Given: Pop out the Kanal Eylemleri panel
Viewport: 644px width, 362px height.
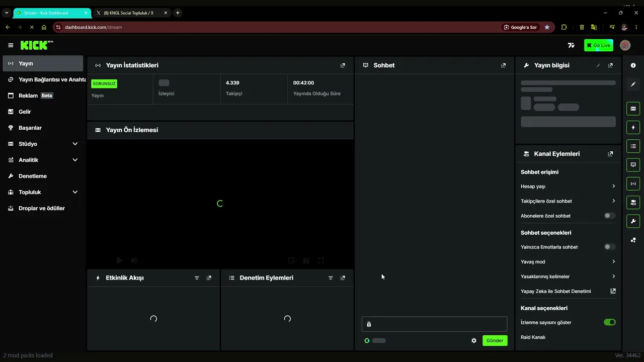Looking at the screenshot, I should (x=610, y=154).
